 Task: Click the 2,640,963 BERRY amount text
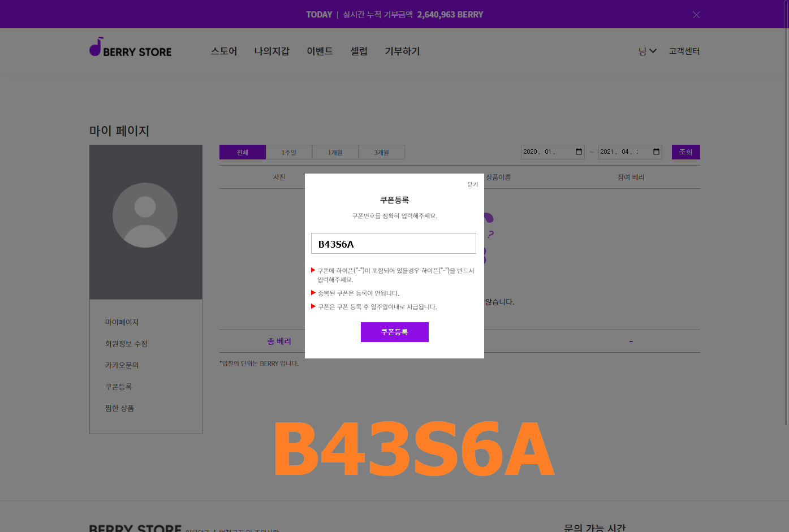tap(450, 15)
